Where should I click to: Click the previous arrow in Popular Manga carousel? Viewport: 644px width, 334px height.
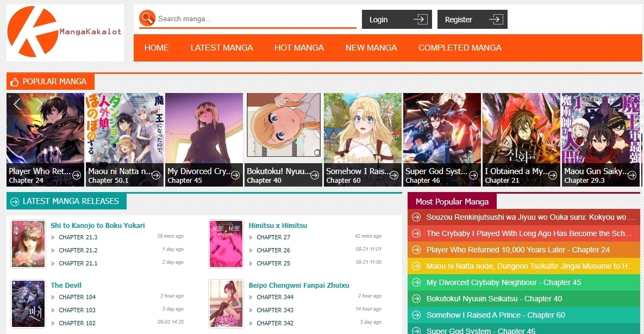pos(17,104)
